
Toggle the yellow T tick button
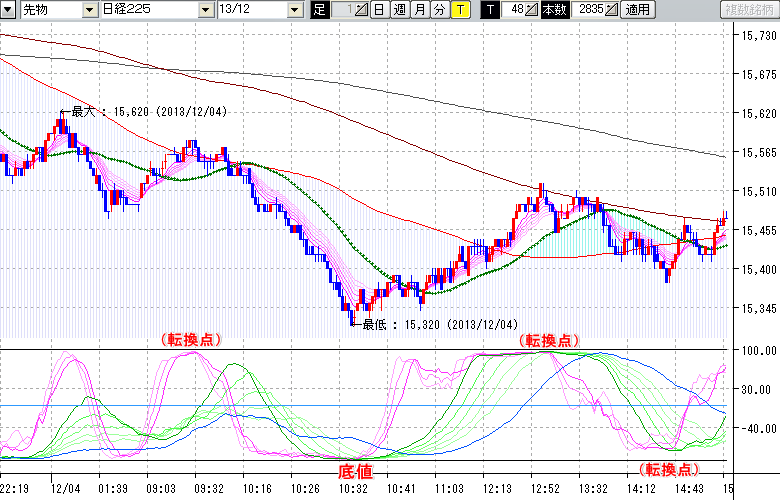coord(459,9)
